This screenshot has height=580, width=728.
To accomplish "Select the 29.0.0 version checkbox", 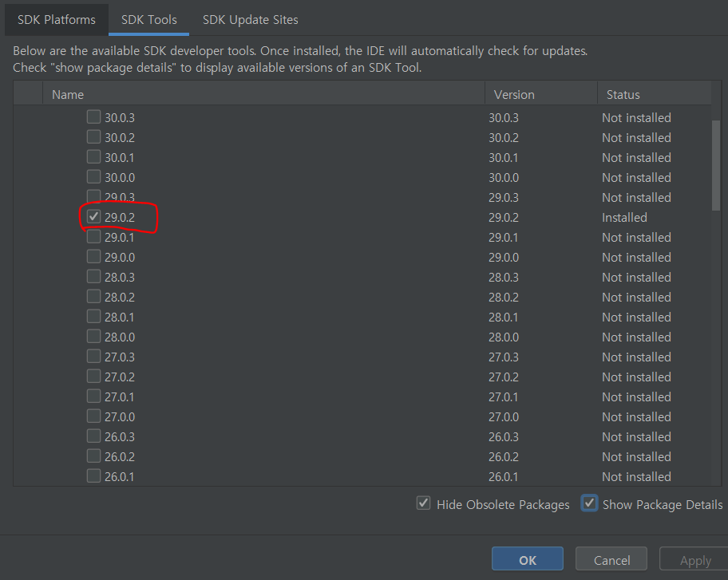I will pos(93,257).
